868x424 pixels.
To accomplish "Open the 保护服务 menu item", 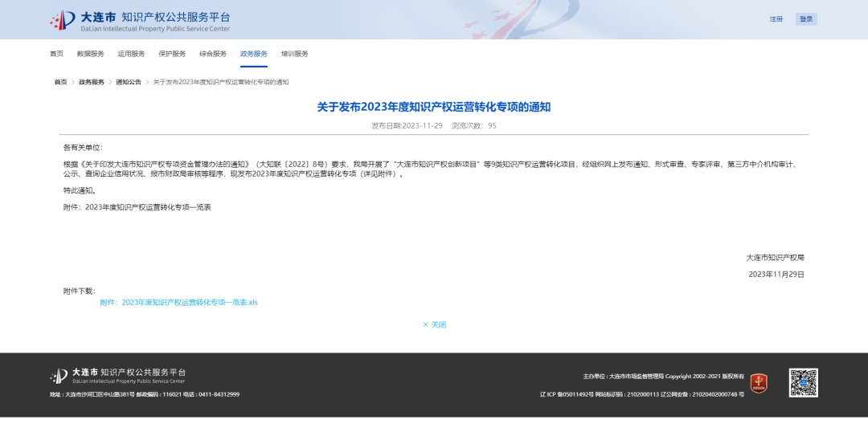I will click(x=172, y=54).
